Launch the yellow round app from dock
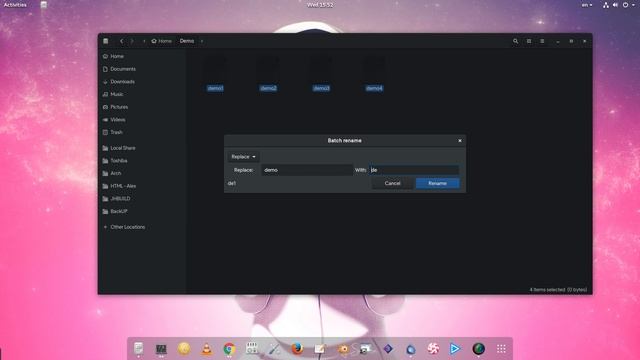 tap(184, 349)
